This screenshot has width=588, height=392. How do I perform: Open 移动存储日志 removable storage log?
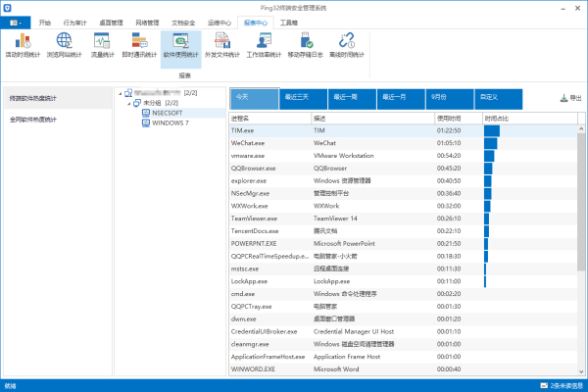(x=305, y=46)
